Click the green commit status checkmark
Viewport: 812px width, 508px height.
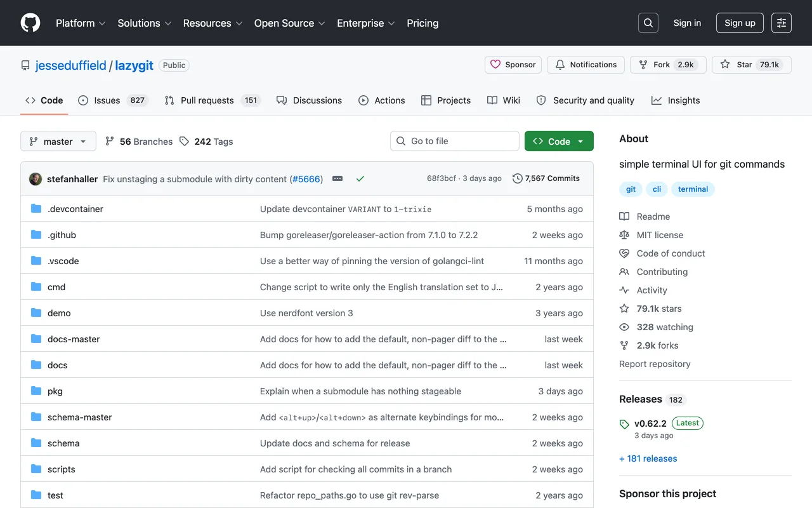(x=360, y=179)
